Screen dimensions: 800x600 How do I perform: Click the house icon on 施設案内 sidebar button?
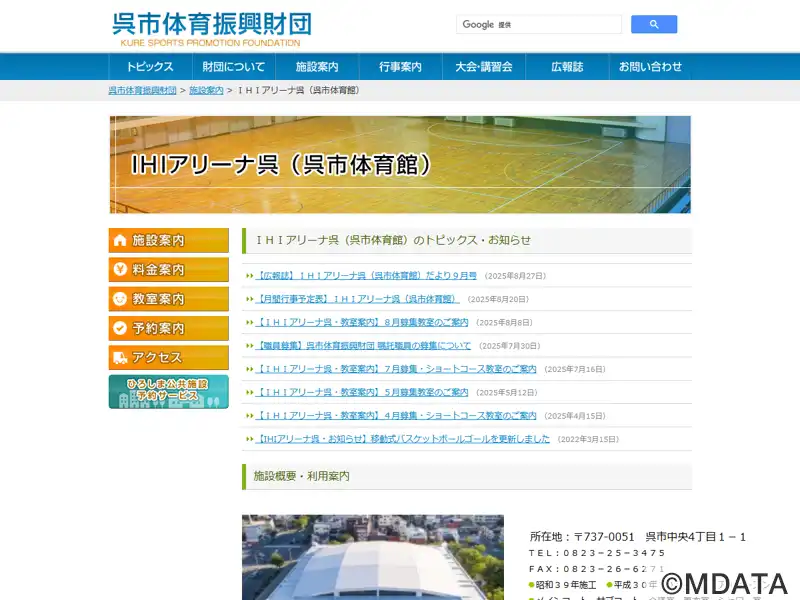pyautogui.click(x=120, y=240)
